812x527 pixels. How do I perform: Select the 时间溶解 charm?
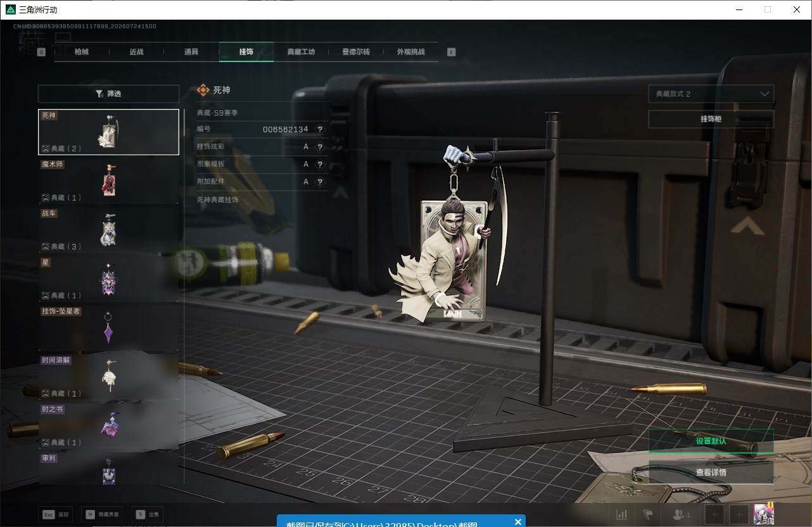[x=108, y=376]
